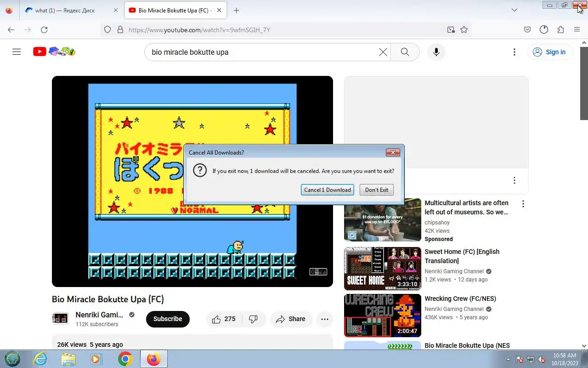Open Wrecking Crew video thumbnail
Screen dimensions: 588x368
pyautogui.click(x=383, y=316)
